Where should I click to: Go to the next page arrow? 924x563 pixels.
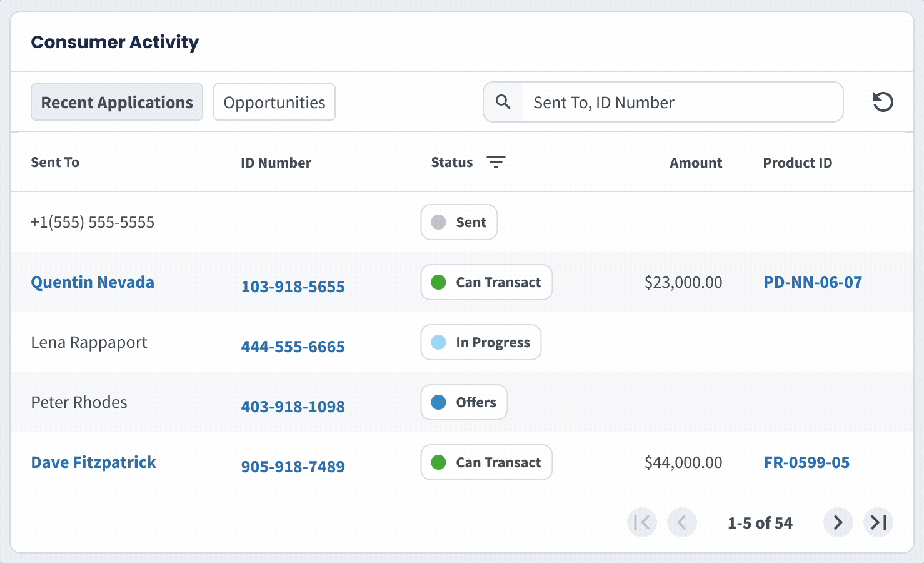click(x=838, y=522)
